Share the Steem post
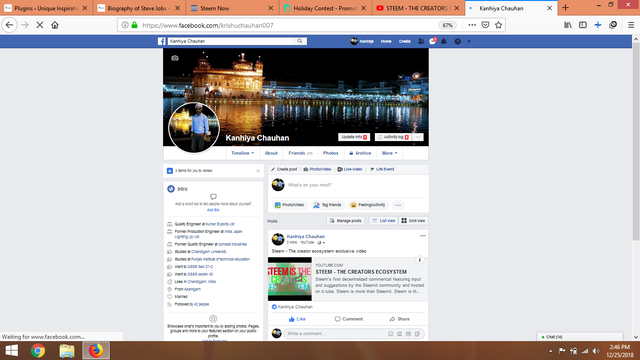The image size is (640, 360). pyautogui.click(x=399, y=319)
